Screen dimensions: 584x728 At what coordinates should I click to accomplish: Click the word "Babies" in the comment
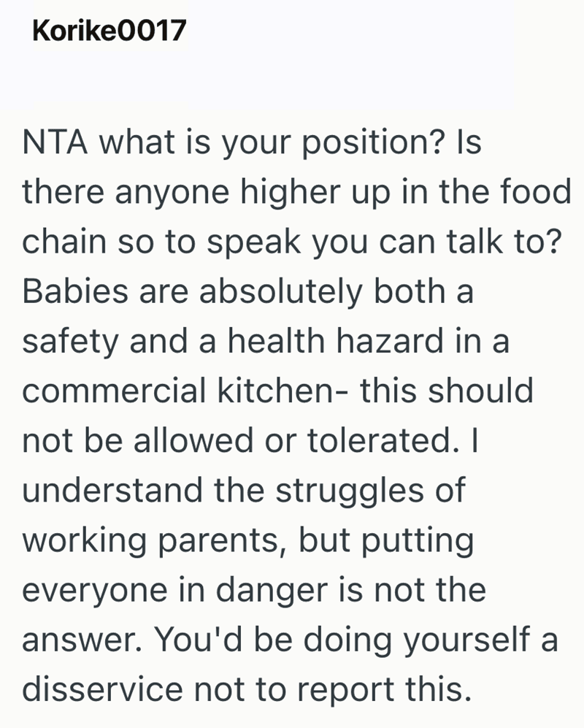[75, 291]
